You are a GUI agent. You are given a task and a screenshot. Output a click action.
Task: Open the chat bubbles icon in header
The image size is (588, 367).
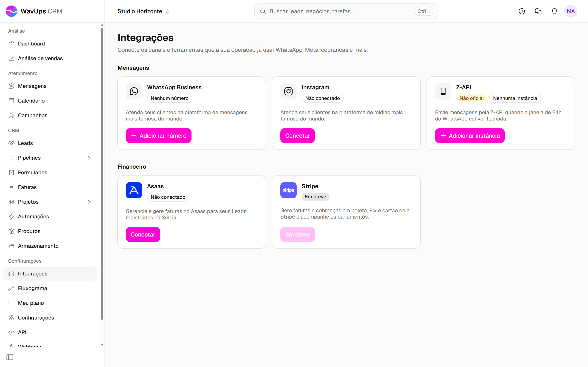click(x=538, y=11)
